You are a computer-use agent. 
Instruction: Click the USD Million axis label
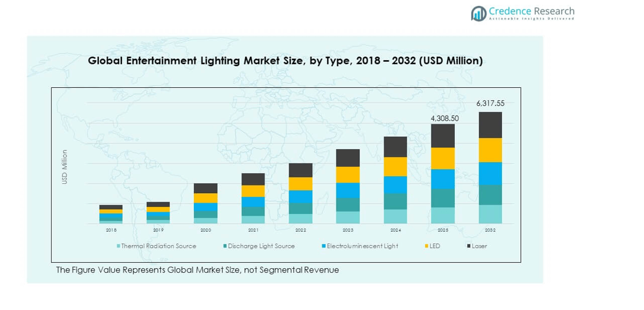[x=65, y=167]
